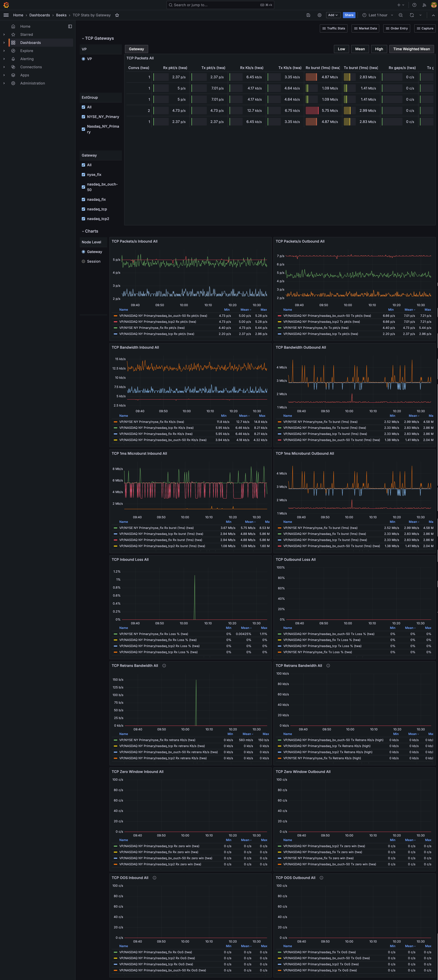Screen dimensions: 438x980
Task: Refresh the dashboard
Action: click(412, 15)
